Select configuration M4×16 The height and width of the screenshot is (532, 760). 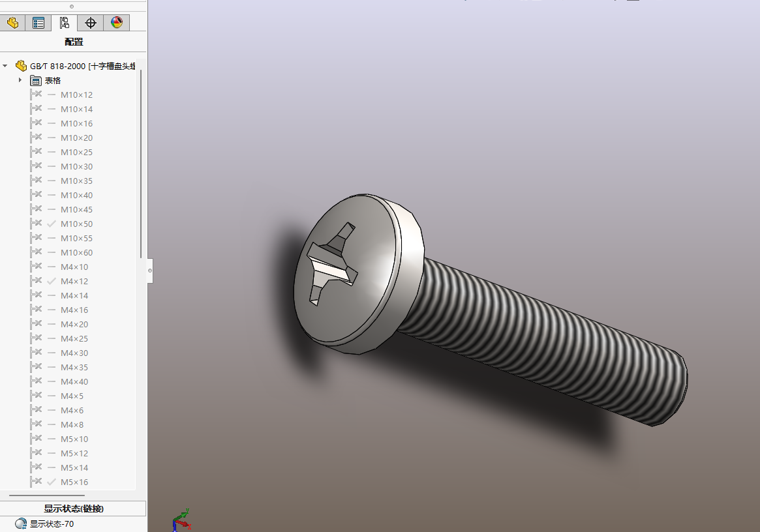pyautogui.click(x=74, y=310)
